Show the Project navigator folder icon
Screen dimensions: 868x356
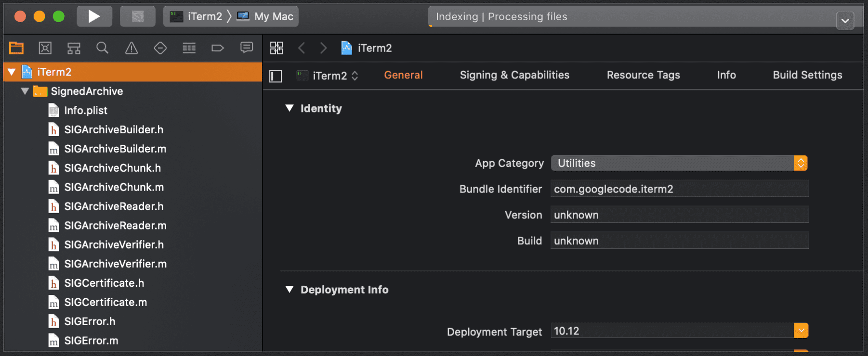pyautogui.click(x=16, y=48)
